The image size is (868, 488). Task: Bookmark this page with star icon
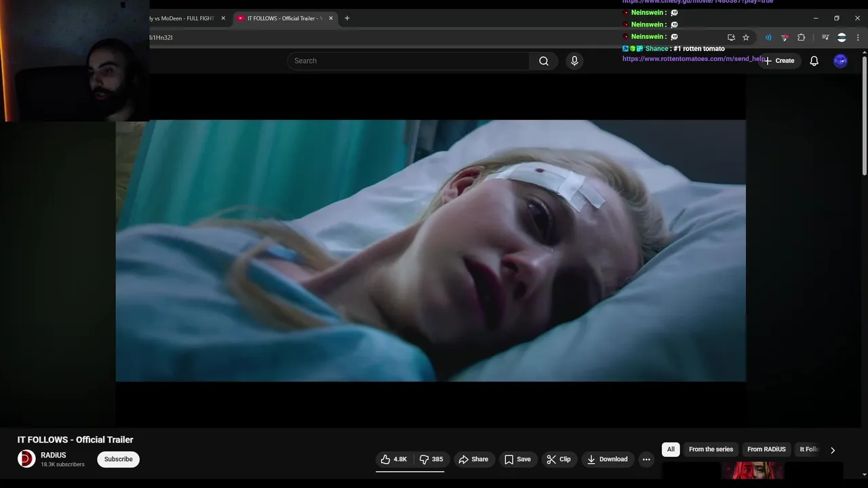pos(746,37)
